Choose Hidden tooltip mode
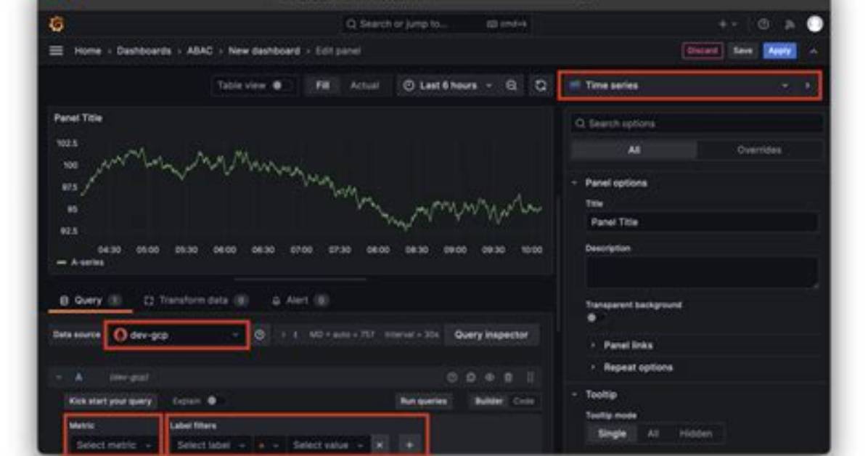This screenshot has height=456, width=868. tap(695, 433)
